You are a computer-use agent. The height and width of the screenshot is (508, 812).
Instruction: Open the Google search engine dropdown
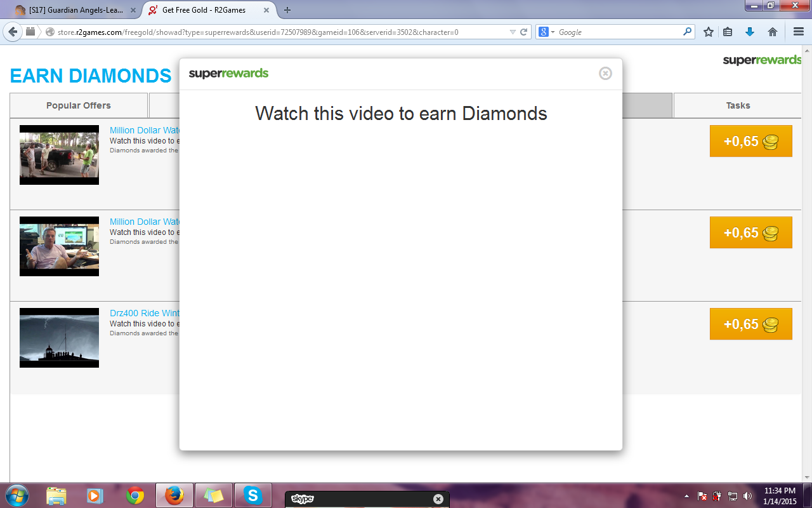click(547, 32)
